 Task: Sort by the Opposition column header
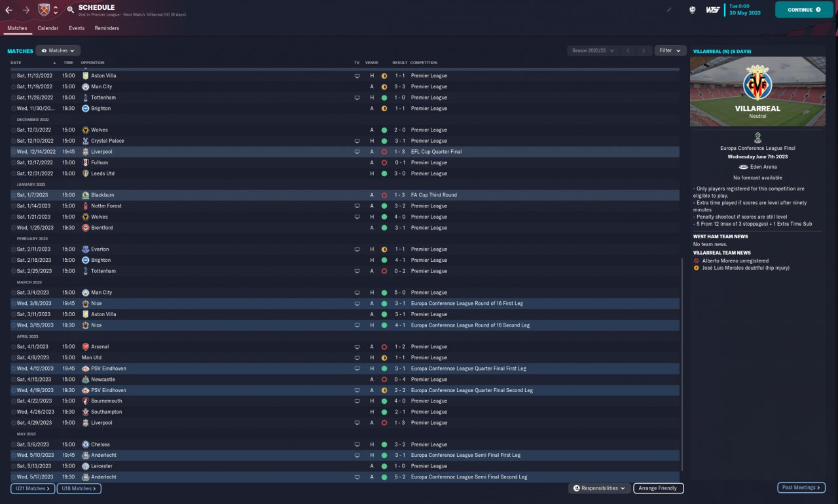tap(92, 63)
